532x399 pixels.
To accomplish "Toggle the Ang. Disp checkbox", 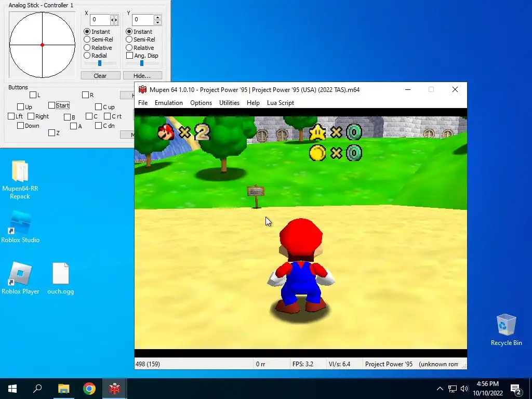I will tap(129, 55).
